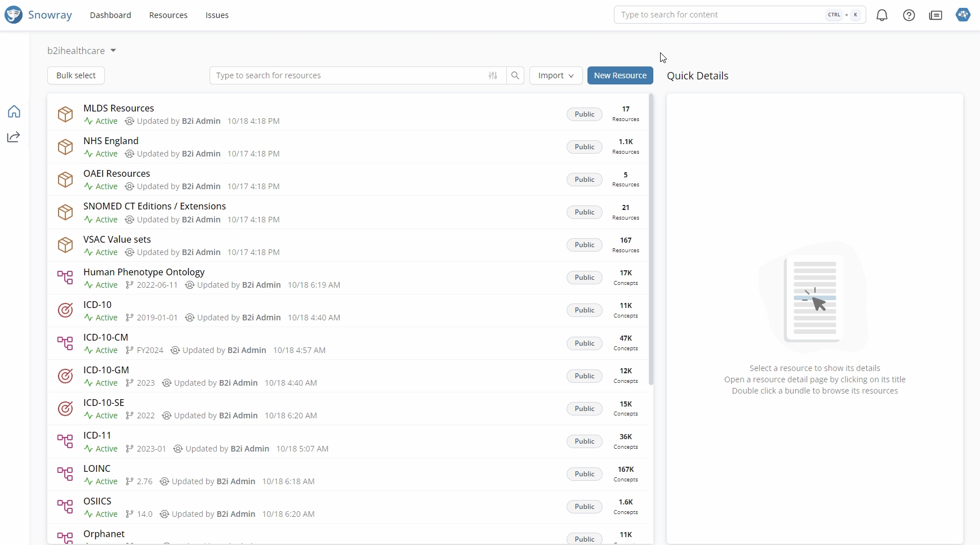Open the user avatar menu
This screenshot has height=545, width=980.
coord(963,15)
